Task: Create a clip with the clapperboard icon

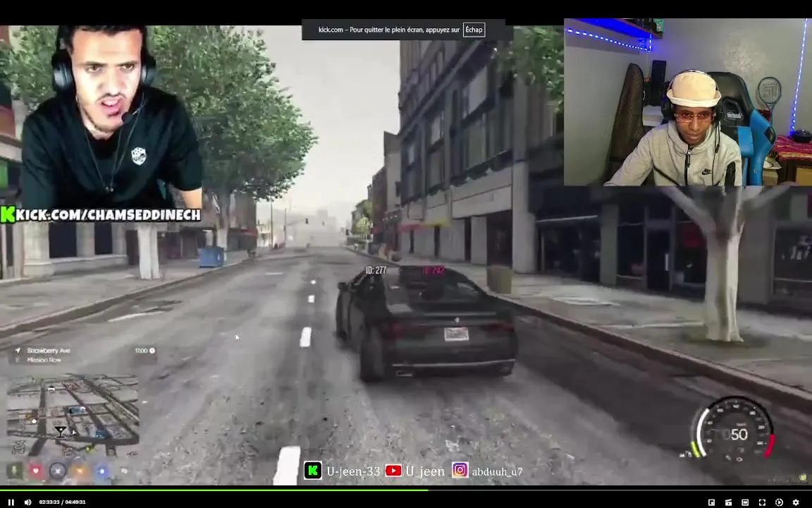Action: click(x=728, y=502)
